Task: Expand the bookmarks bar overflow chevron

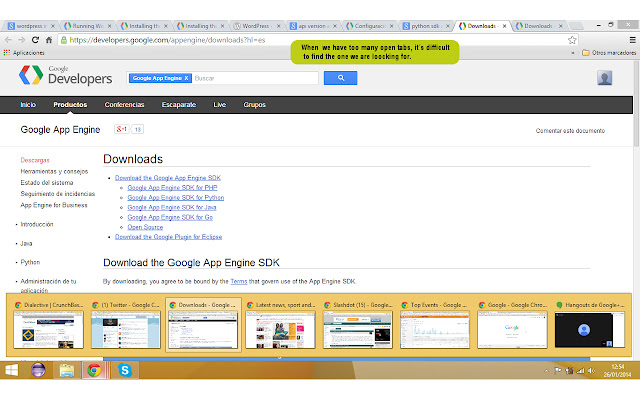Action: (x=573, y=53)
